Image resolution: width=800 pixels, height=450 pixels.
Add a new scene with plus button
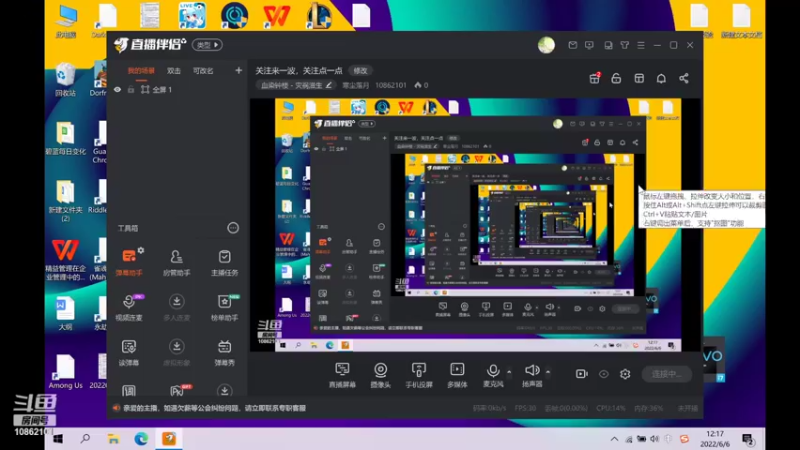click(x=238, y=70)
